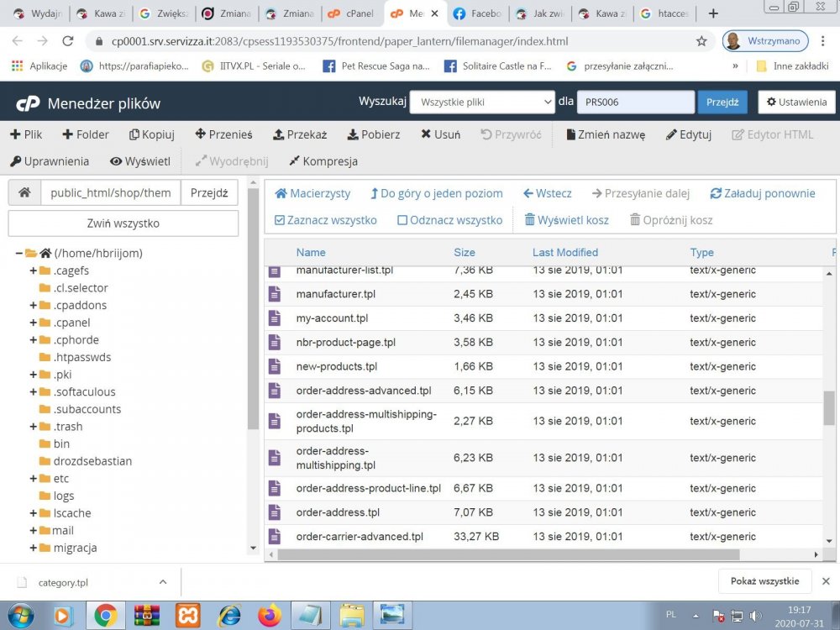840x630 pixels.
Task: Click Pokaż wszystkie downloads button
Action: pos(764,581)
